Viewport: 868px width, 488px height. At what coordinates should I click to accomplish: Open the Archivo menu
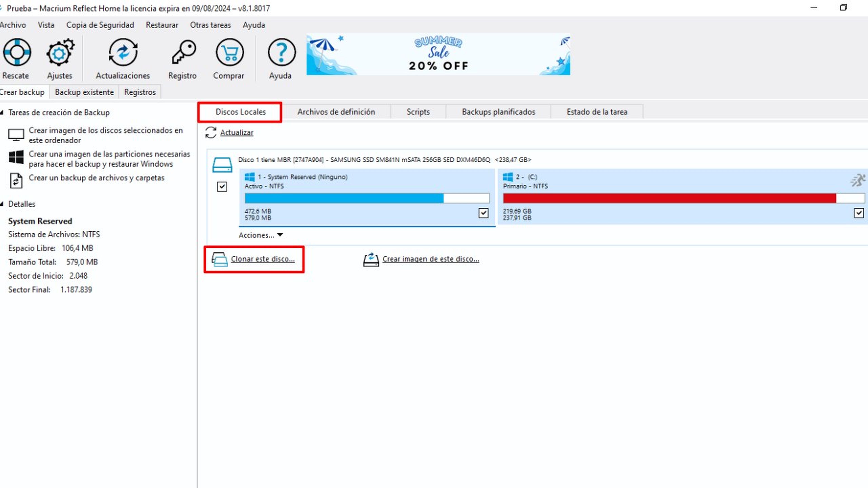point(13,25)
